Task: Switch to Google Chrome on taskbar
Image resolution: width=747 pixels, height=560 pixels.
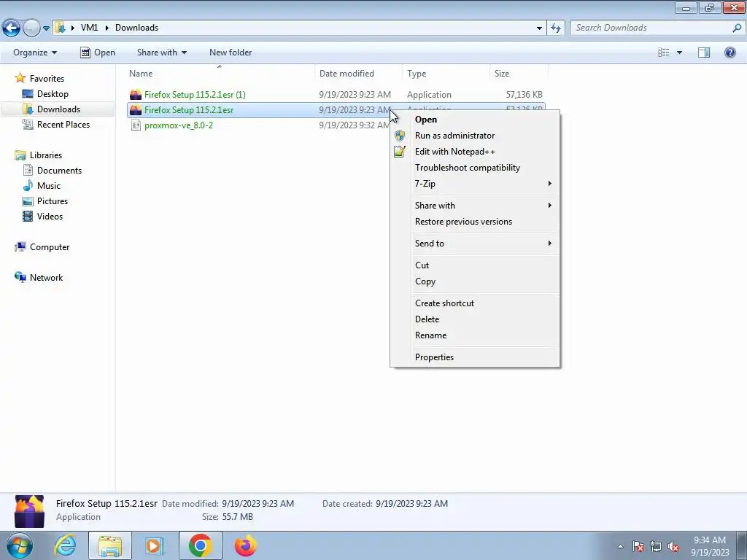Action: pos(200,545)
